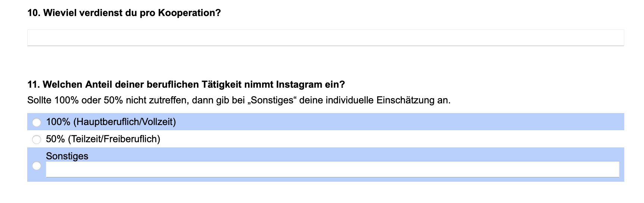Image resolution: width=644 pixels, height=203 pixels.
Task: Click the 'Sonstiges' label text
Action: [67, 156]
